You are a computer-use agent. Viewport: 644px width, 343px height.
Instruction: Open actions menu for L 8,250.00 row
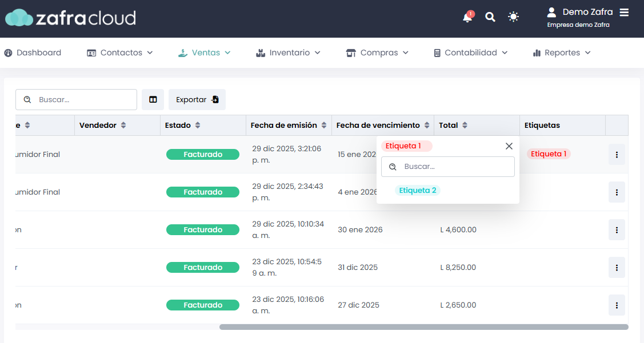click(x=617, y=268)
